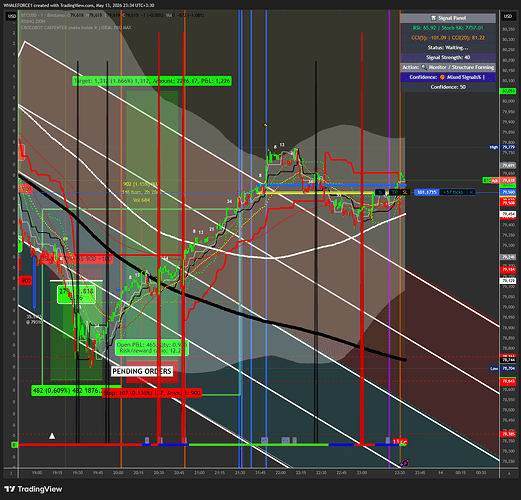Click the white up-arrow marker near chart bottom
The image size is (521, 500).
52,436
